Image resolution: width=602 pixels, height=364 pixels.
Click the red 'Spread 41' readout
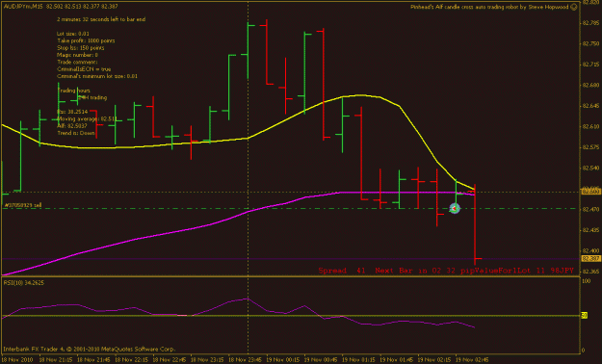tap(342, 271)
